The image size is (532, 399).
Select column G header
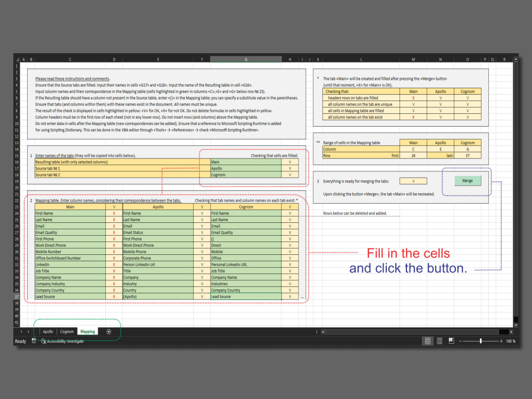point(246,59)
